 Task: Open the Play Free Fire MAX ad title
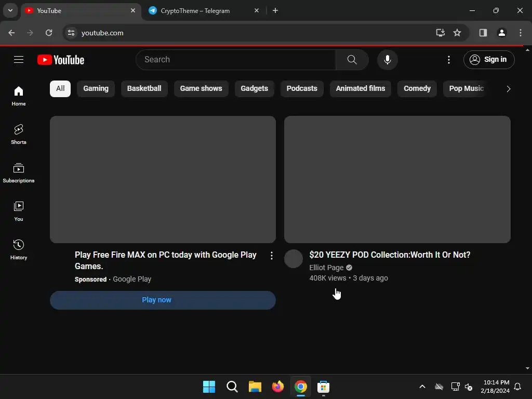pos(166,261)
